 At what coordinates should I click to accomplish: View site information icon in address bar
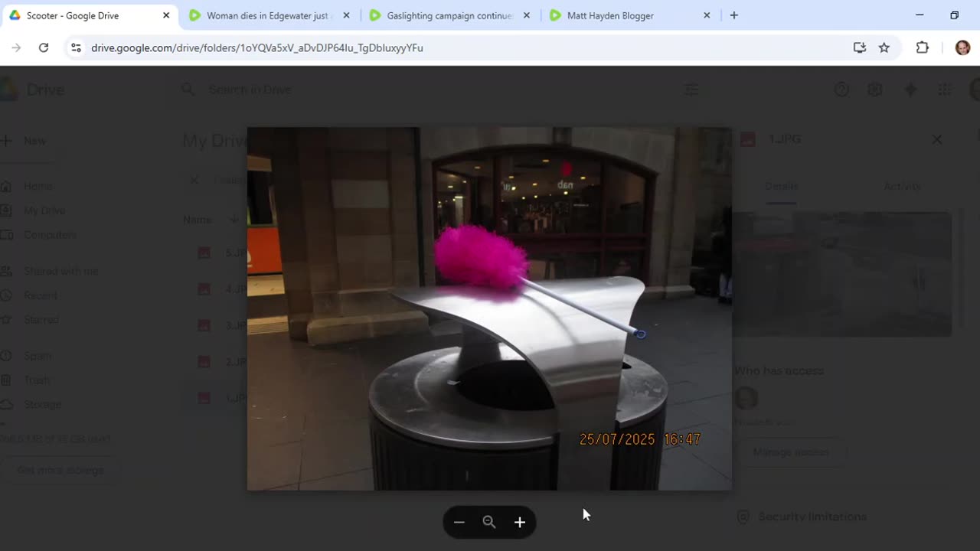[x=75, y=47]
